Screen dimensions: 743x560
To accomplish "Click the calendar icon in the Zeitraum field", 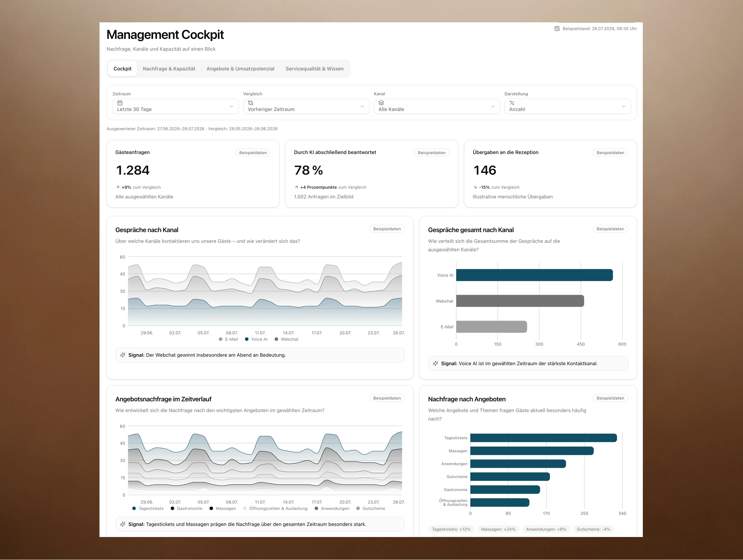I will [120, 103].
